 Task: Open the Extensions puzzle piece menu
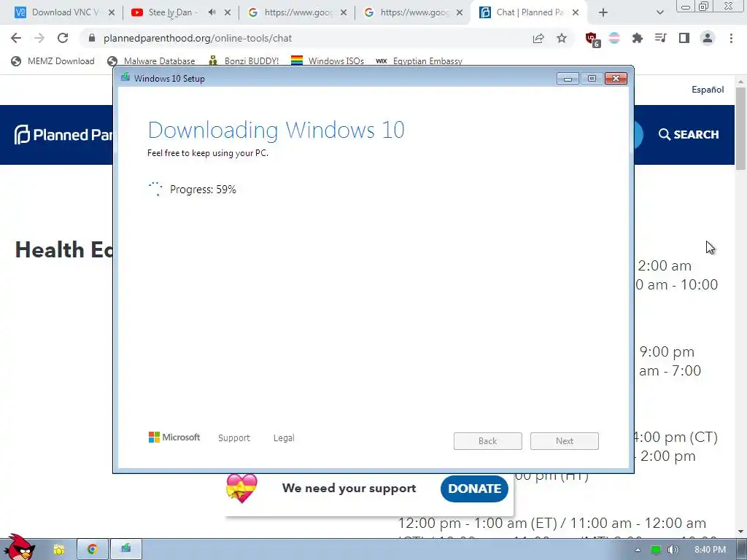tap(637, 38)
